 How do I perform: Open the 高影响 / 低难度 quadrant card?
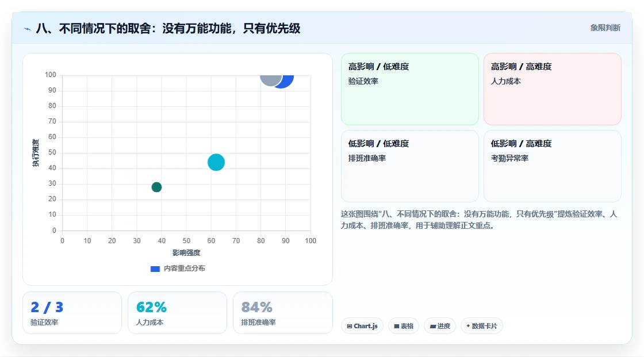410,89
